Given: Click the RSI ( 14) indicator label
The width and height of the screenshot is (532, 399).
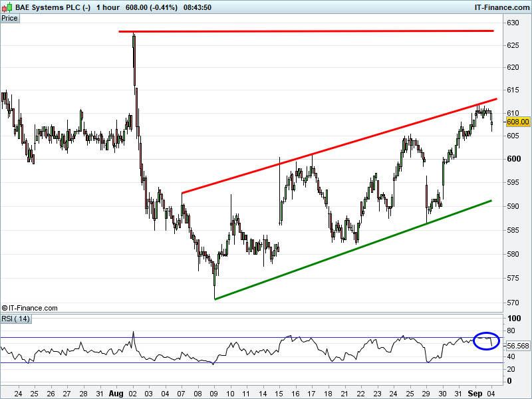Looking at the screenshot, I should click(x=16, y=319).
